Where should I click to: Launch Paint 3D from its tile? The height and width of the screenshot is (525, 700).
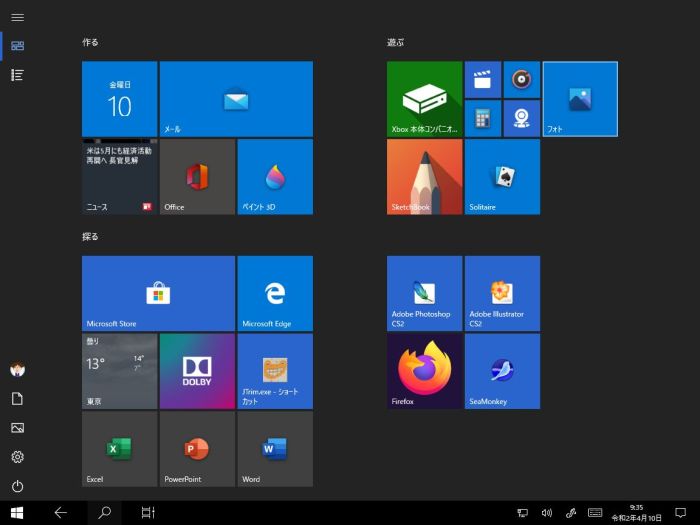[x=275, y=177]
